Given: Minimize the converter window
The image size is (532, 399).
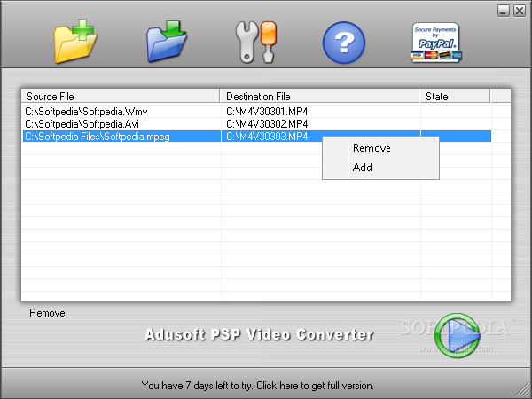Looking at the screenshot, I should click(504, 11).
